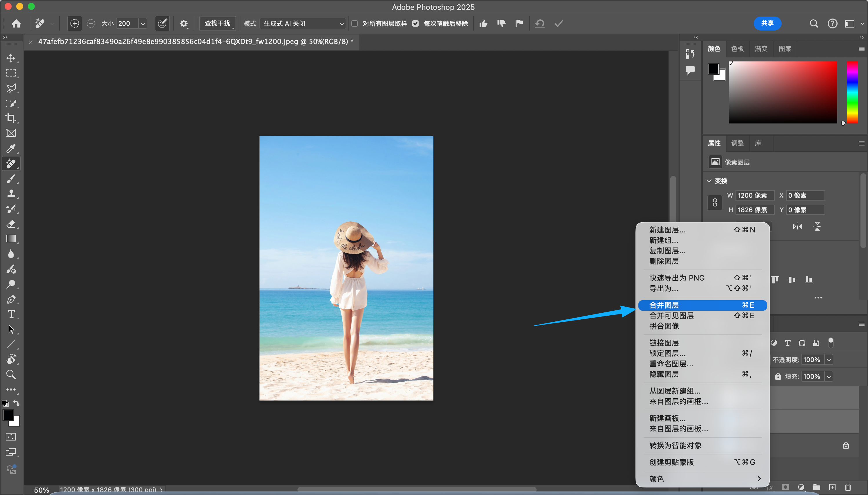Select the Eyedropper tool
This screenshot has width=868, height=495.
coord(11,149)
